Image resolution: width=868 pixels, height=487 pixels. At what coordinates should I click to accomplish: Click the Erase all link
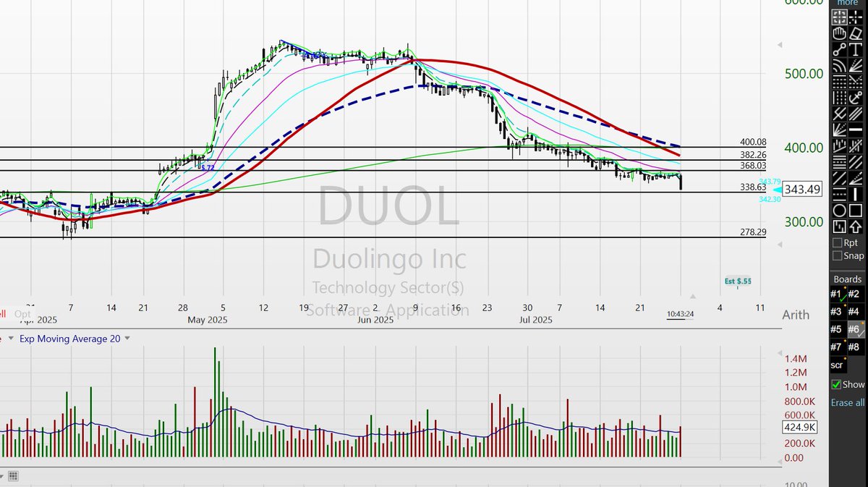point(848,402)
